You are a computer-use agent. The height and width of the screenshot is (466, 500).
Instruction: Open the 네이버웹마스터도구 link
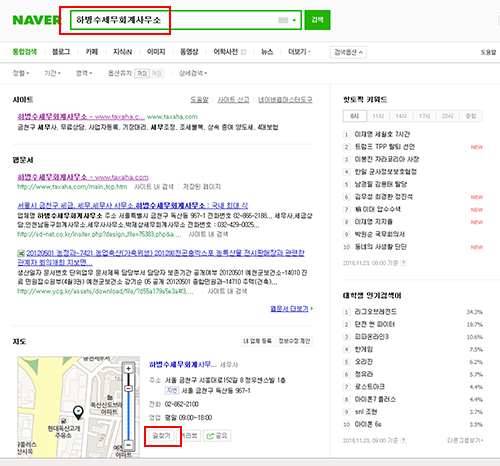[x=285, y=100]
